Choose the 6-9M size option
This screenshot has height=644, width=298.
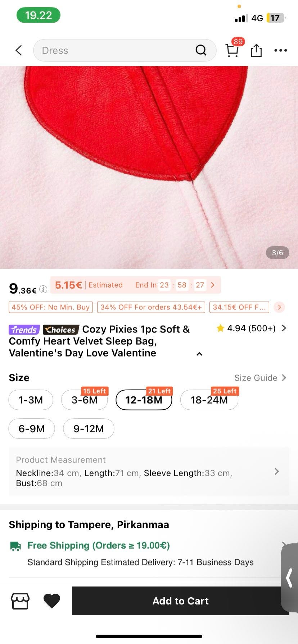[x=32, y=429]
